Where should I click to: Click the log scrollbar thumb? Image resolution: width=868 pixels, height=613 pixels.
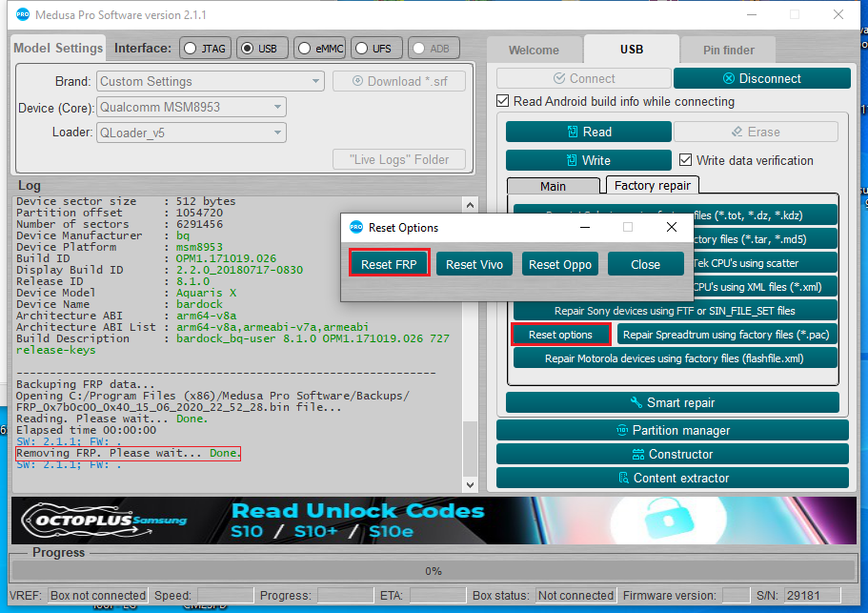470,448
